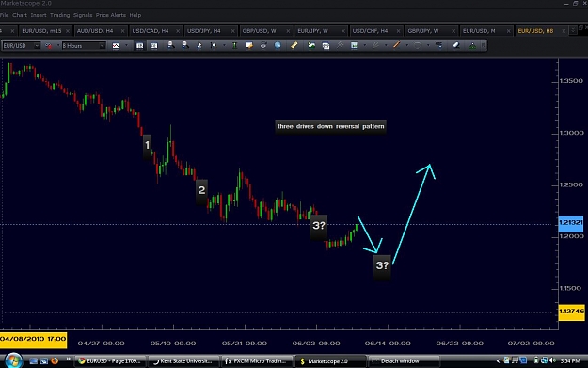Expand arrow beside crosshair marker tool

tap(224, 46)
